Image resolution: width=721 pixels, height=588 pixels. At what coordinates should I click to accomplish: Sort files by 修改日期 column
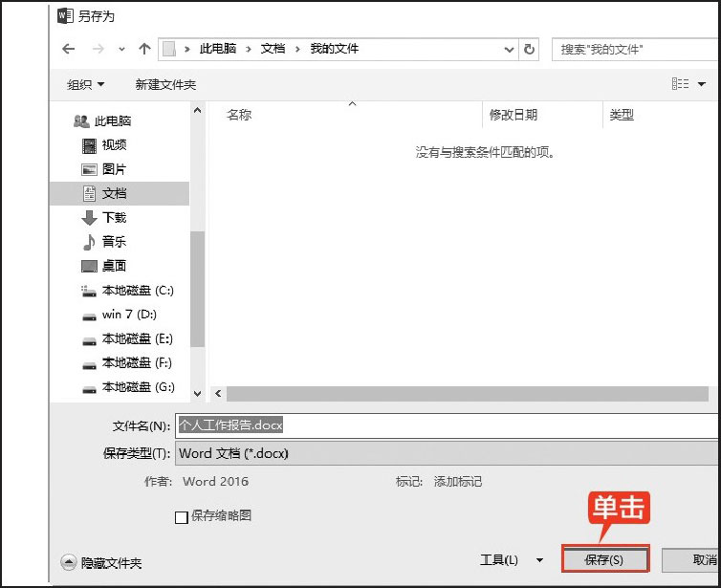click(x=513, y=115)
